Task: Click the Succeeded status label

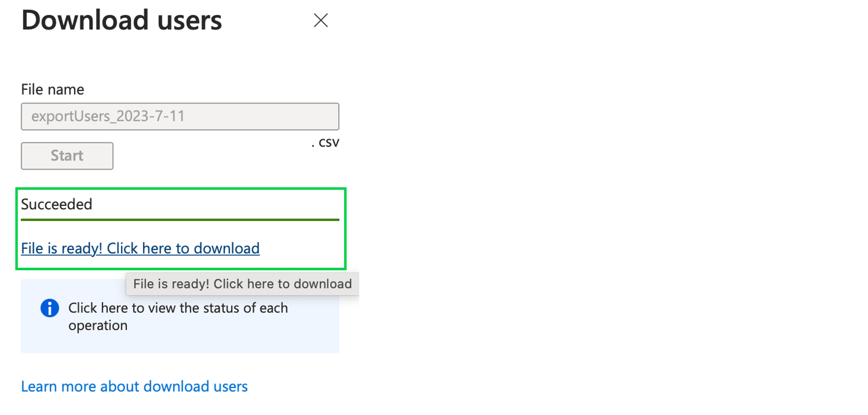Action: [x=57, y=204]
